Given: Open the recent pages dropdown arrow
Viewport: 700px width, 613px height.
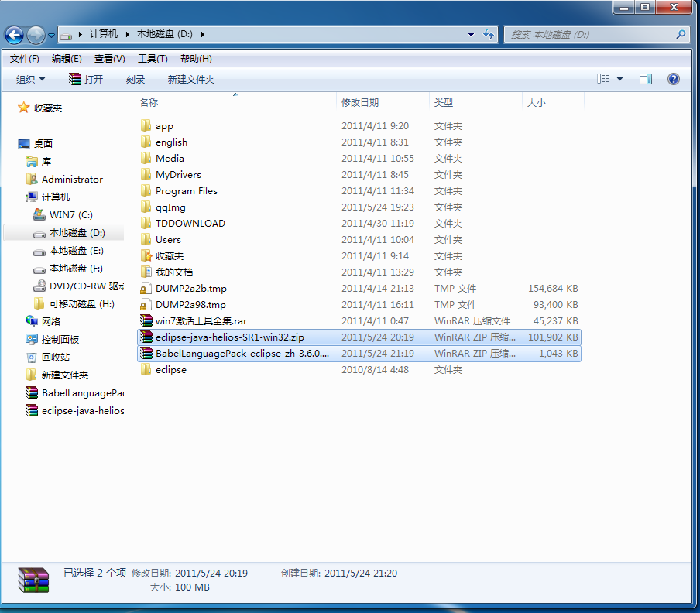Looking at the screenshot, I should [51, 36].
